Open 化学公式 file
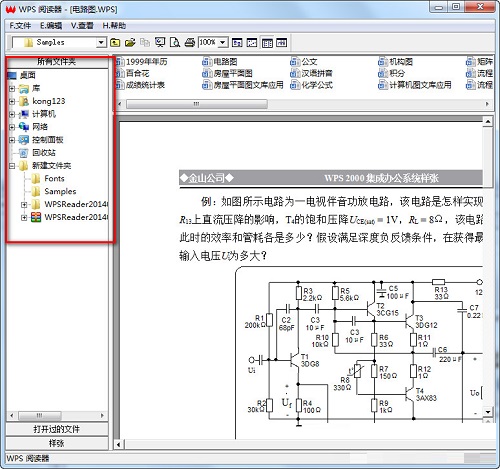The height and width of the screenshot is (469, 500). [x=317, y=85]
